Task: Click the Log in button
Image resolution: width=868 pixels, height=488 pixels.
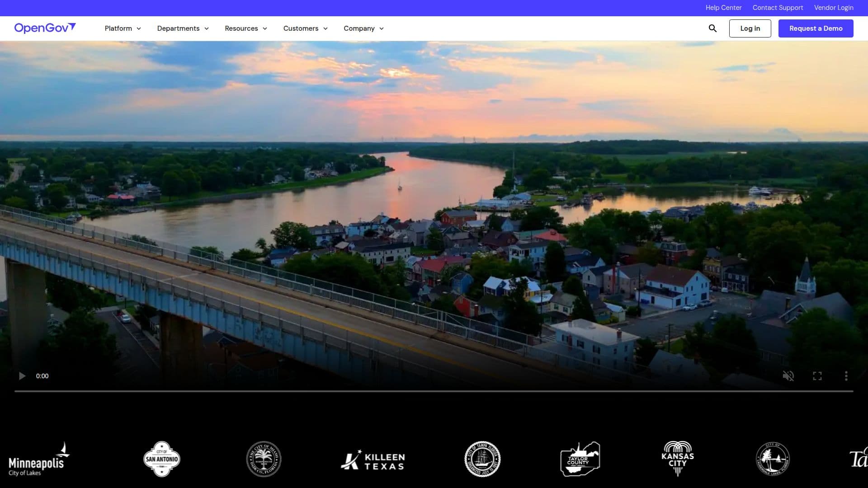Action: pyautogui.click(x=750, y=28)
